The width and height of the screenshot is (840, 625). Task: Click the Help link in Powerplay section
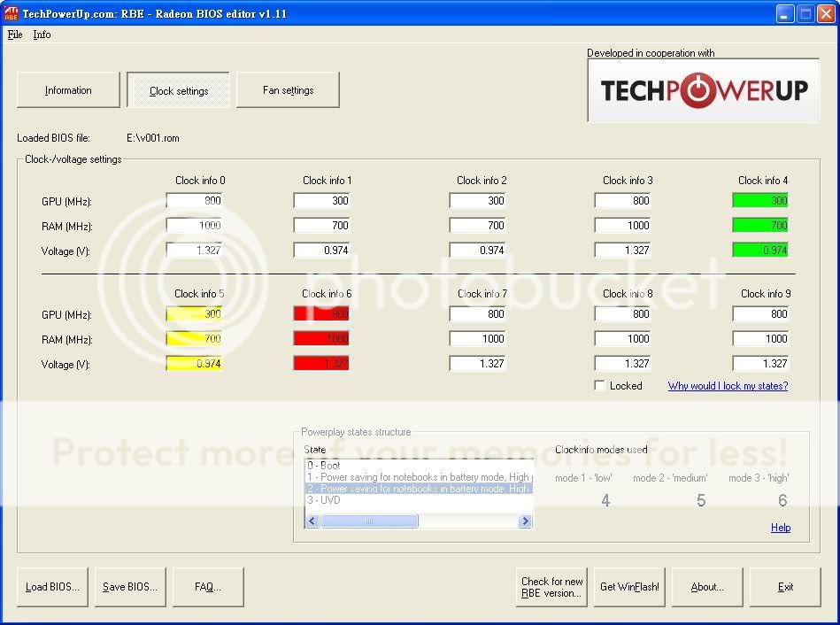tap(780, 528)
